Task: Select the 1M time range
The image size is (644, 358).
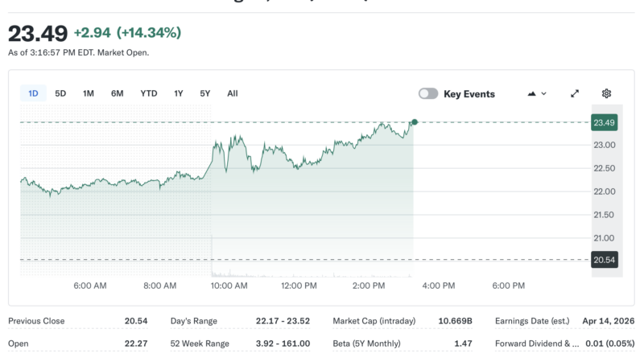Action: (89, 93)
